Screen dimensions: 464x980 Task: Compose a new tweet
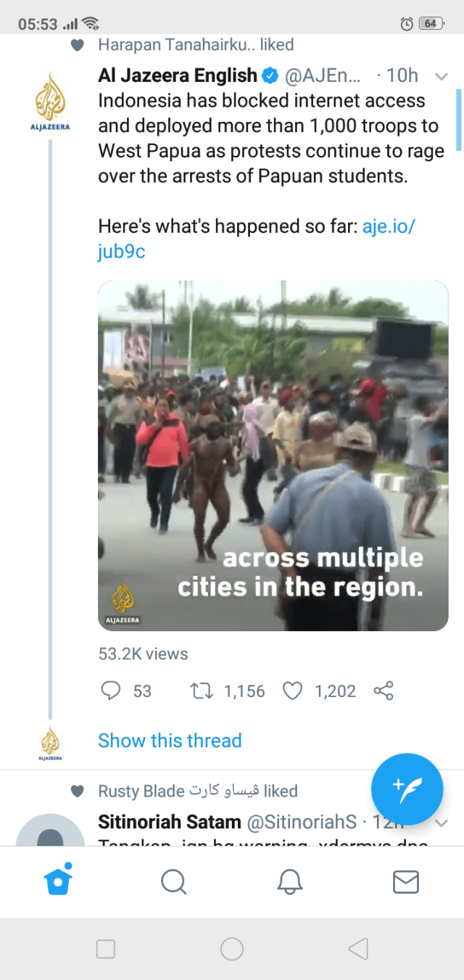click(407, 789)
